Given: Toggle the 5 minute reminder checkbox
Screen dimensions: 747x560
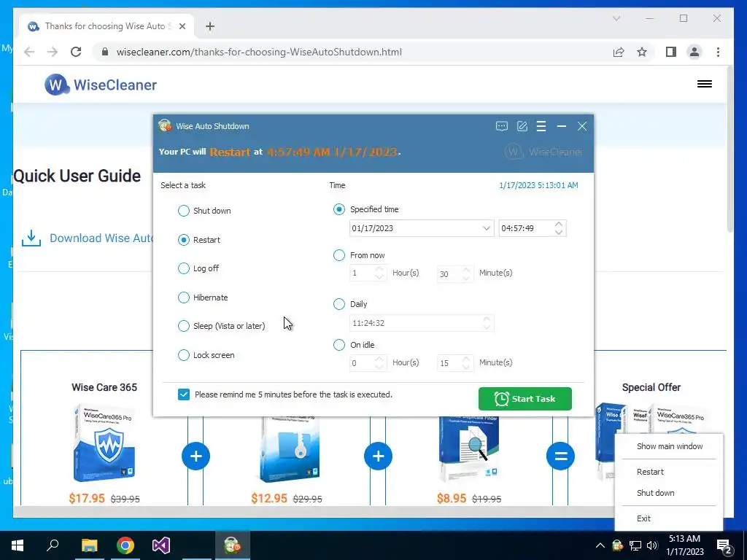Looking at the screenshot, I should [x=183, y=394].
